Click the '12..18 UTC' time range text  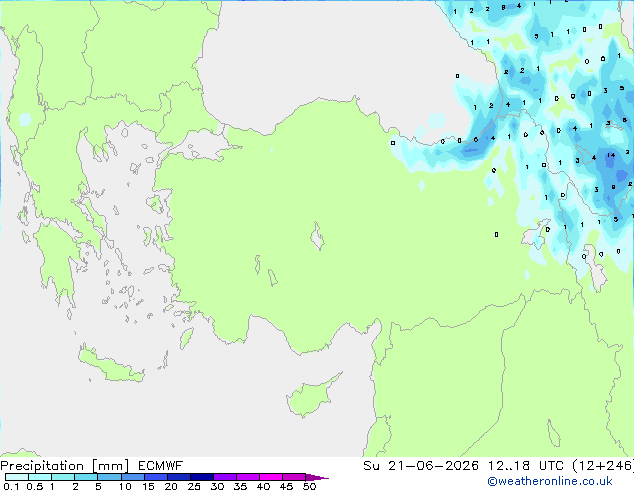(x=526, y=466)
